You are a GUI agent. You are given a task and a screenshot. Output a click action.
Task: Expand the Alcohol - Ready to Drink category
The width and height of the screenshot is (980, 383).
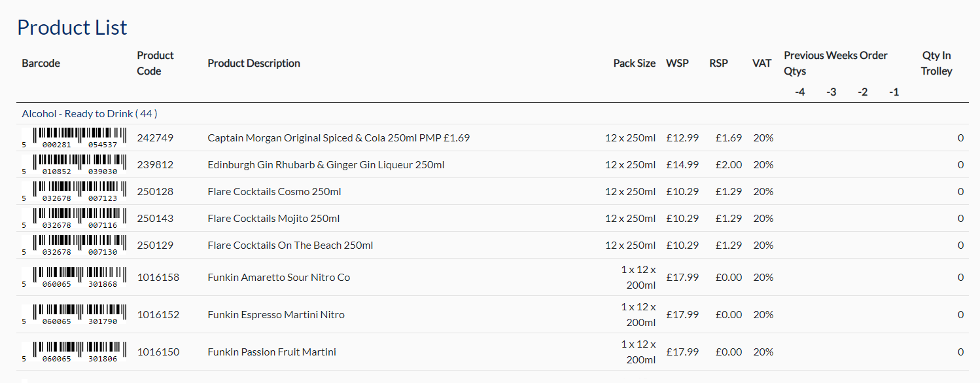coord(90,114)
